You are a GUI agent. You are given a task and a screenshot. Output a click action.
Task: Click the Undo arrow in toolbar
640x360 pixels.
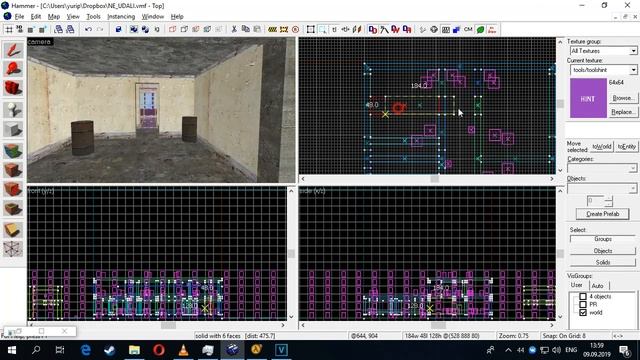pyautogui.click(x=88, y=29)
